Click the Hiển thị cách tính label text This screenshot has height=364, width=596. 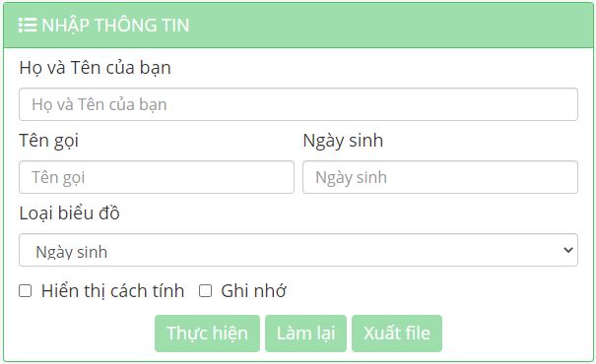click(x=113, y=291)
